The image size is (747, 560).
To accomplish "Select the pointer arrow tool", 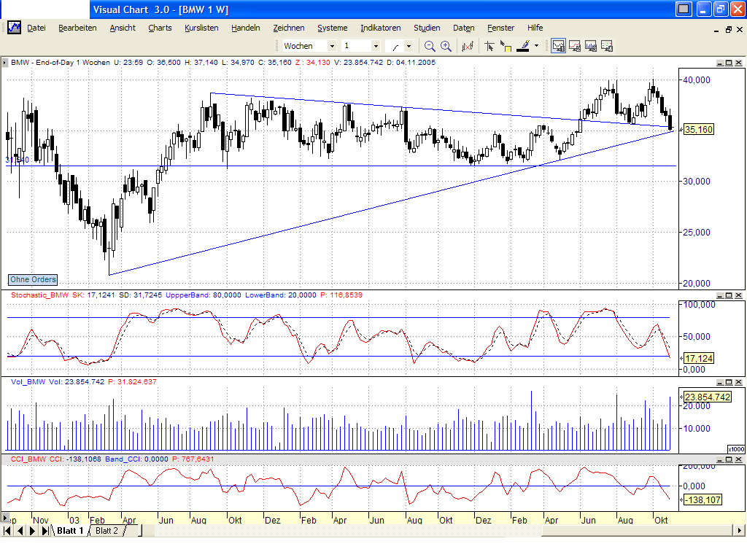I will pyautogui.click(x=490, y=45).
